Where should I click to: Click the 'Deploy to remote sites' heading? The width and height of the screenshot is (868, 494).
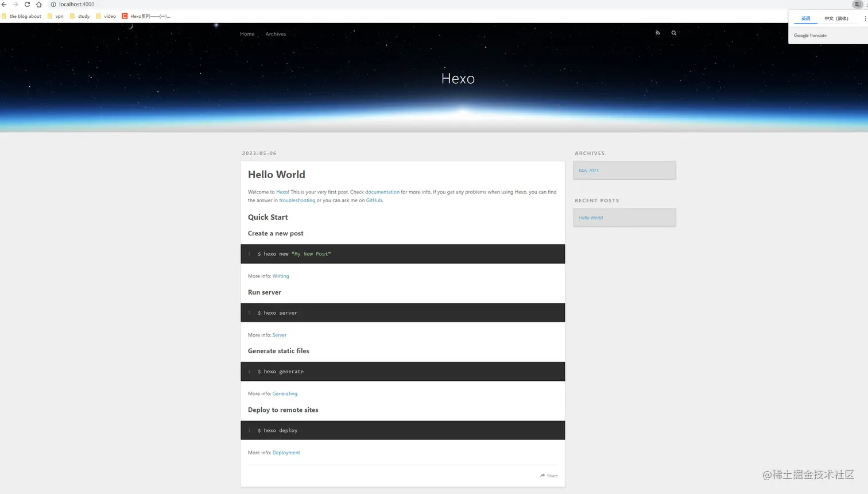pyautogui.click(x=283, y=410)
